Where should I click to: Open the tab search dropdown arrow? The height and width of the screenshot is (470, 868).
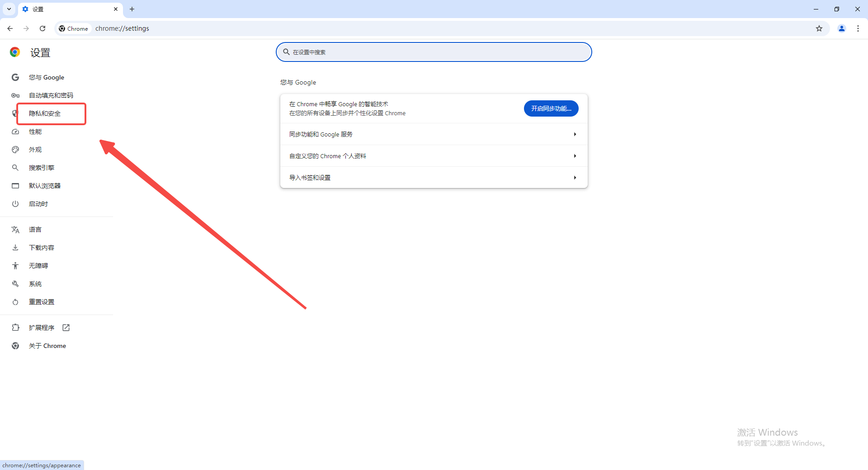tap(9, 9)
